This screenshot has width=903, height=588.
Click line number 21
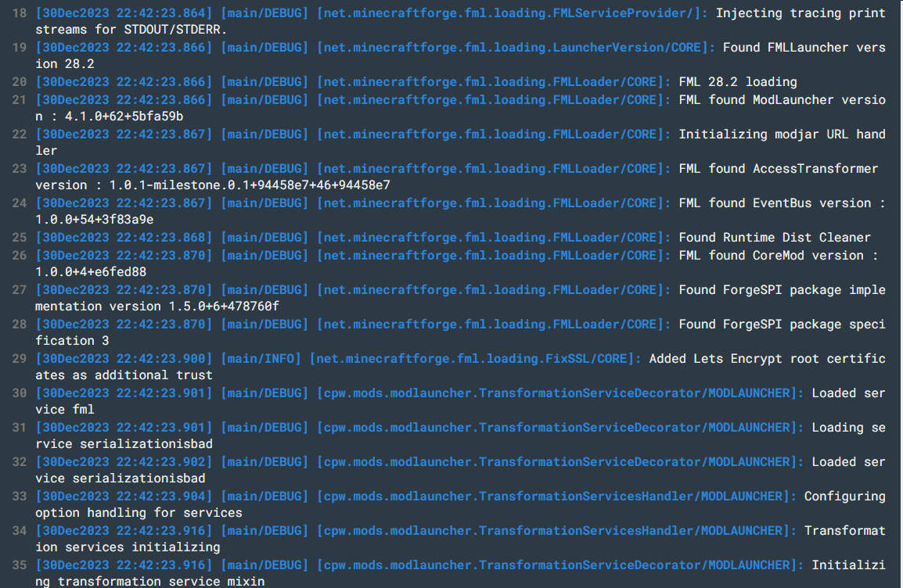[20, 99]
